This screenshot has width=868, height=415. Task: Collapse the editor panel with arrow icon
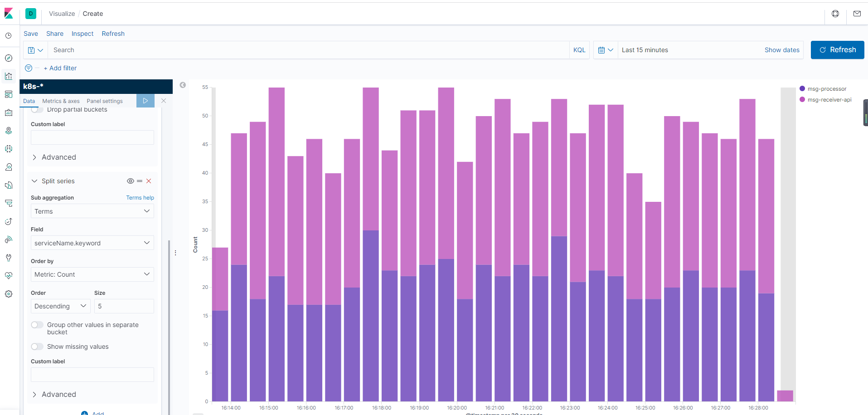pos(183,85)
